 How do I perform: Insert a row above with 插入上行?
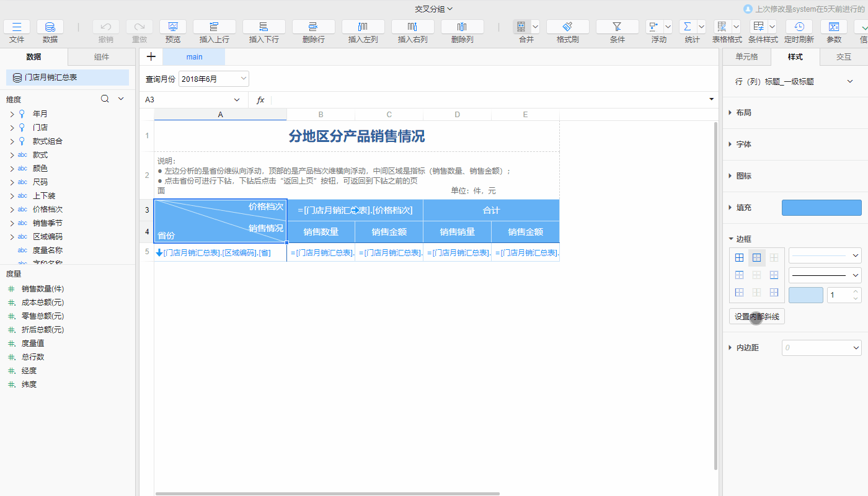pos(214,27)
